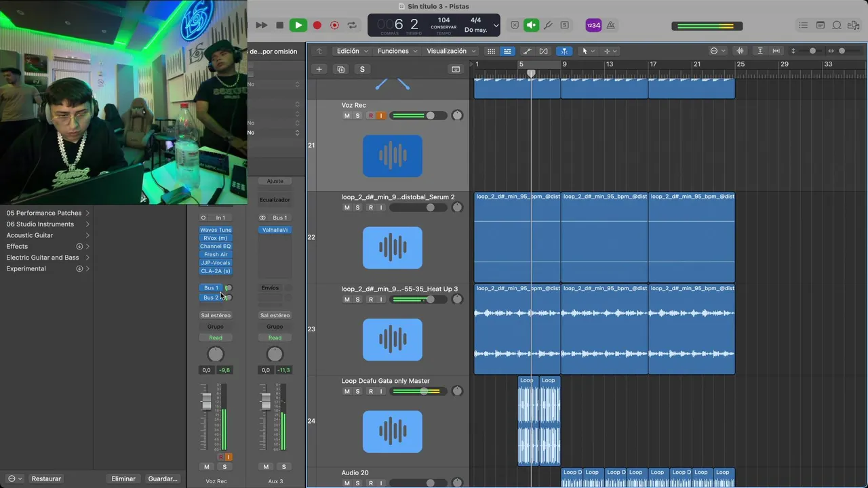Viewport: 868px width, 488px height.
Task: Click the global Solo S button in track header
Action: [x=362, y=69]
